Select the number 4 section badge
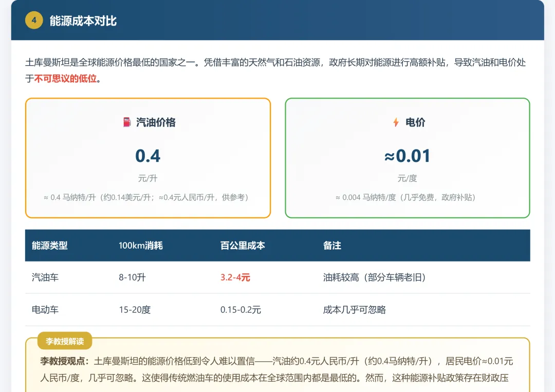 34,21
